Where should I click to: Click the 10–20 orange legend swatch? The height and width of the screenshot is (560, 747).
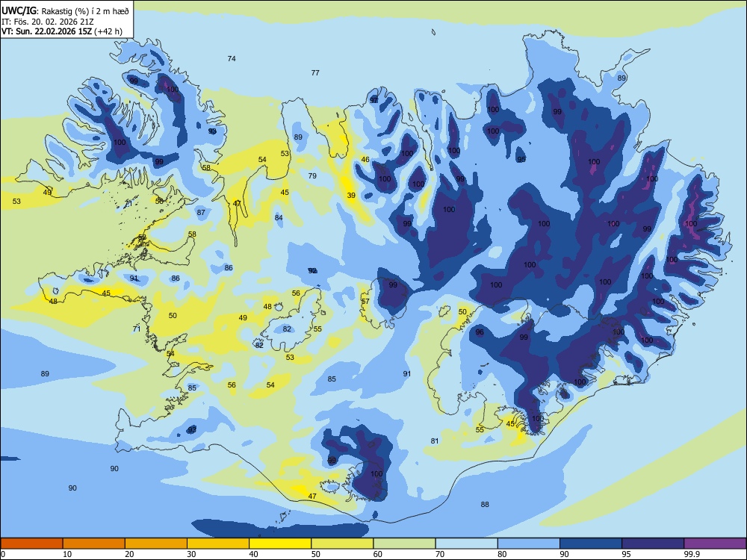coord(94,544)
